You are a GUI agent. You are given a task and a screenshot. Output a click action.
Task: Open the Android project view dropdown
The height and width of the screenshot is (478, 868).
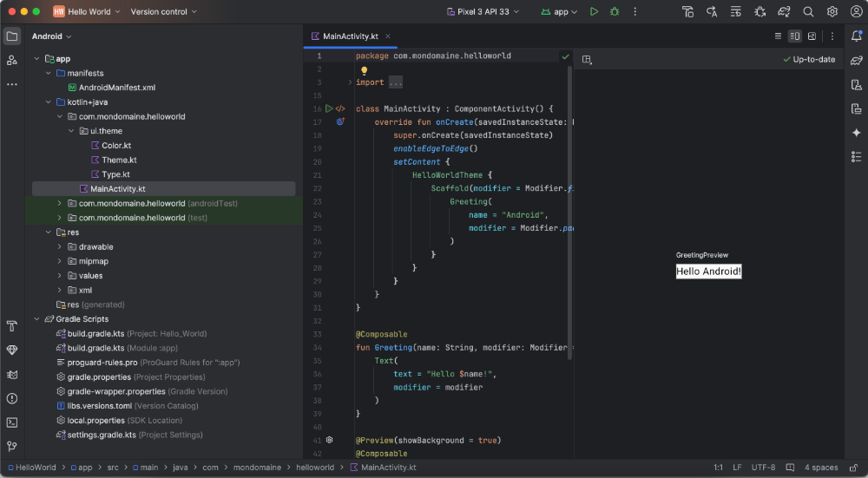tap(51, 36)
